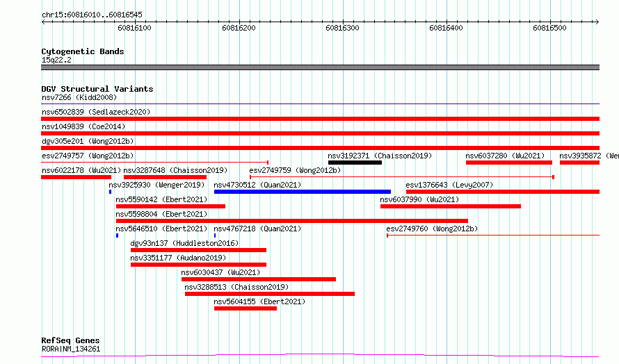The width and height of the screenshot is (619, 364).
Task: Click the nsv6037990 red variant bar
Action: coord(451,206)
